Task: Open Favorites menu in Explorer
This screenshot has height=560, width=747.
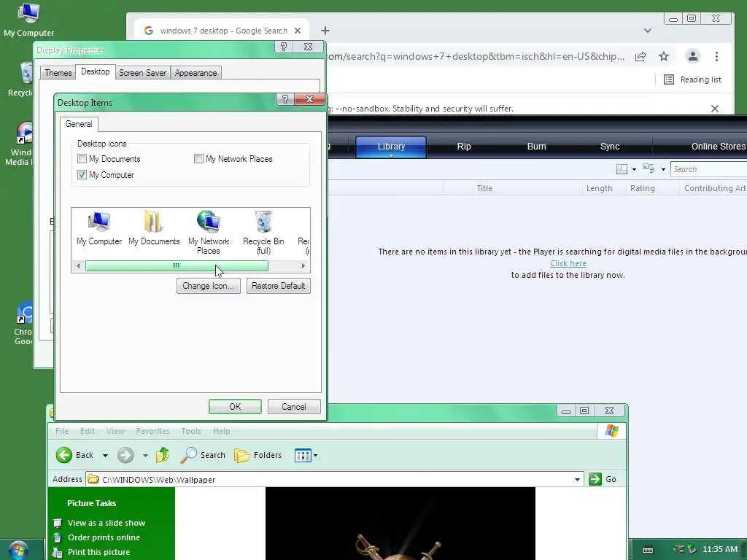Action: tap(153, 431)
